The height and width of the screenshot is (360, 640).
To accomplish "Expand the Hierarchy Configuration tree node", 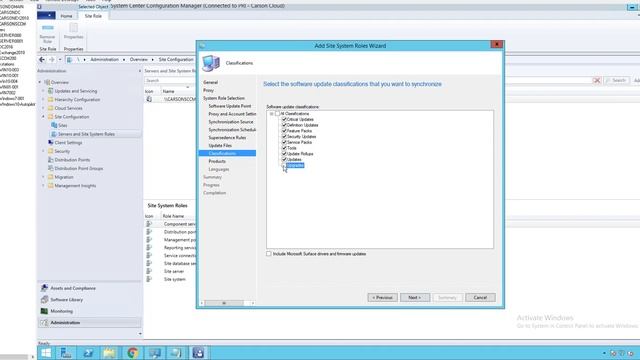I will [43, 100].
